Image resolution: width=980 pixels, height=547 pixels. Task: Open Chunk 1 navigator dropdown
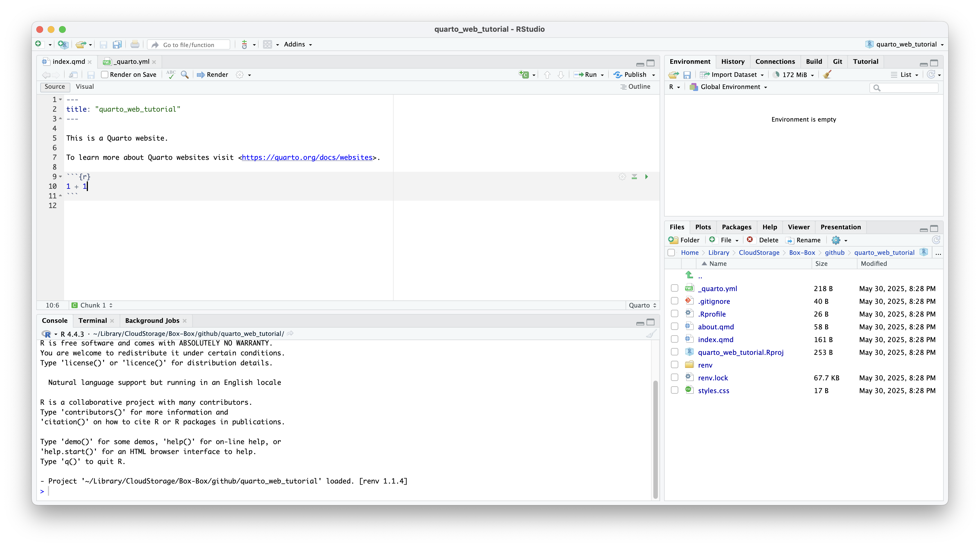click(92, 305)
